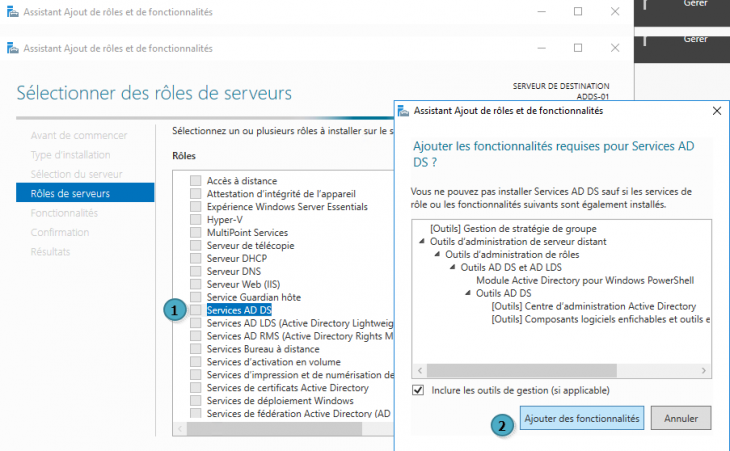Click the Annuler button
Screen dimensions: 730x451
coord(681,418)
